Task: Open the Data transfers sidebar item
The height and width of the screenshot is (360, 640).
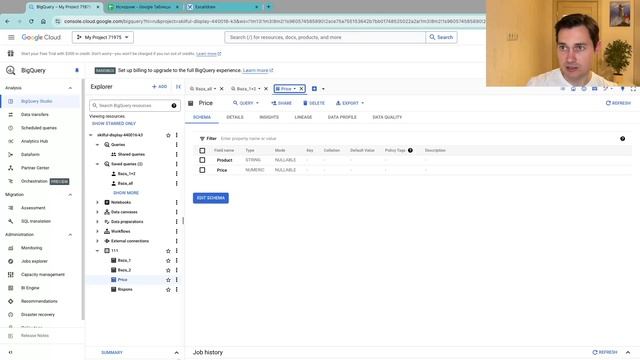Action: tap(35, 114)
